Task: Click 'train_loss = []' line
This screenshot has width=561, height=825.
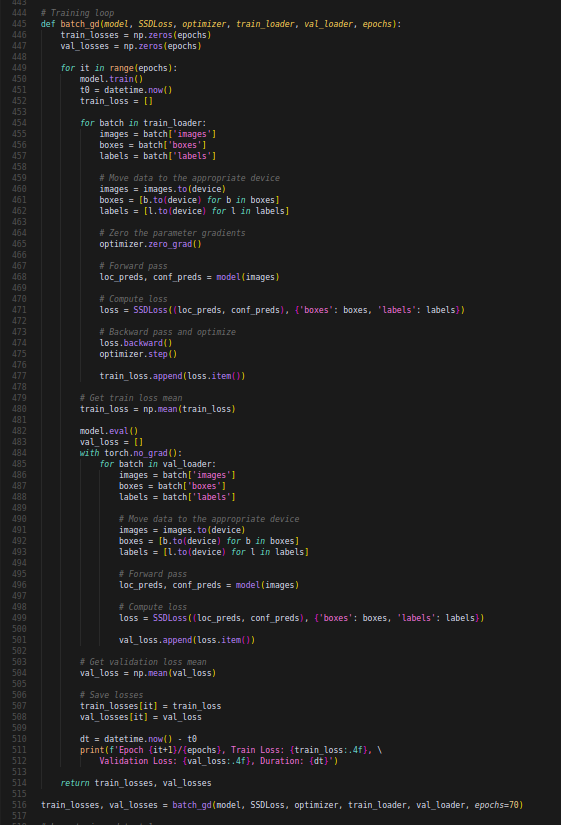Action: coord(116,102)
